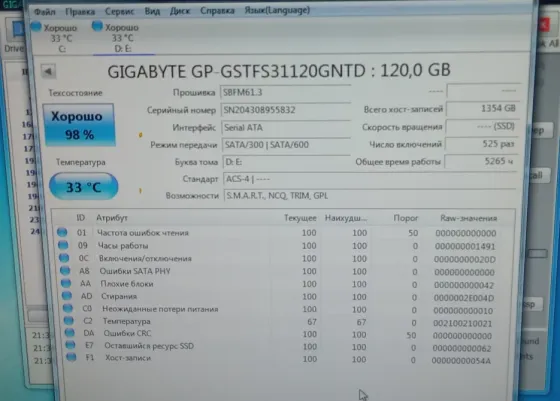
Task: Click status icon of attribute 01 Частота ошибок чтения
Action: [x=62, y=232]
